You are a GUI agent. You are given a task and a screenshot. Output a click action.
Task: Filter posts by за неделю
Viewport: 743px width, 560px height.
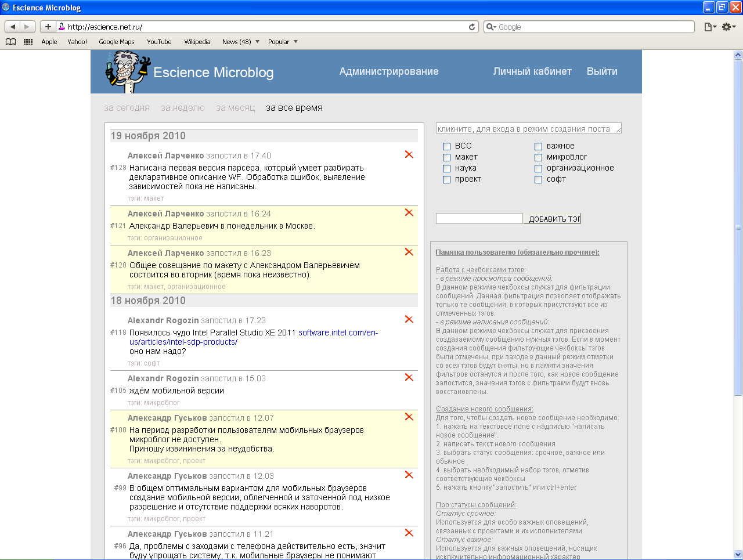coord(183,108)
